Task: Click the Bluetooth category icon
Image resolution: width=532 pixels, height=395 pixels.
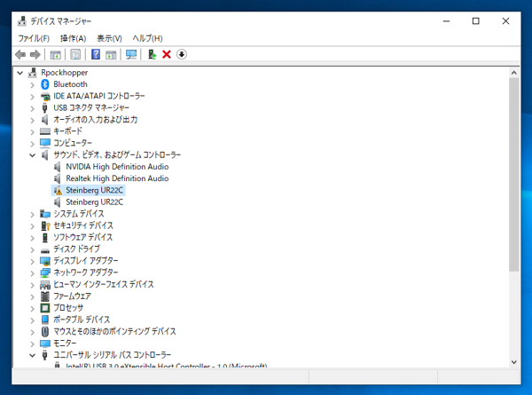Action: 45,84
